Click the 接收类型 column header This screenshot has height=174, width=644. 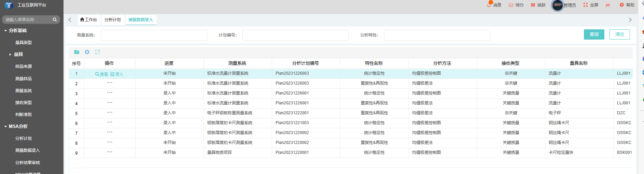510,63
